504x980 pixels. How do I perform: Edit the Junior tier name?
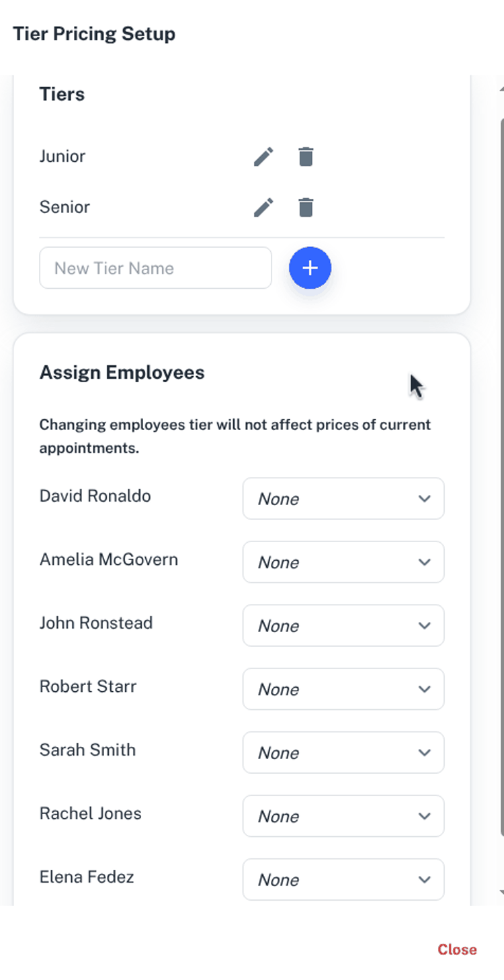point(263,157)
